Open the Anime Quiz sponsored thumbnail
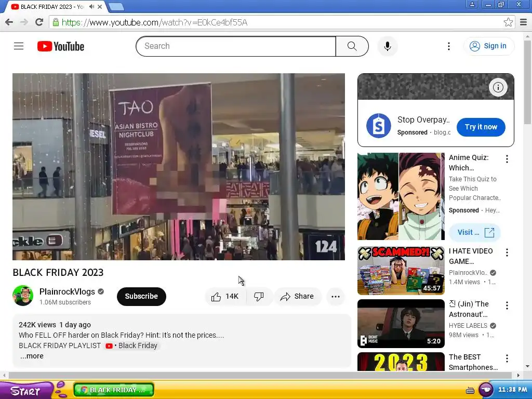Viewport: 532px width, 399px height. tap(401, 196)
